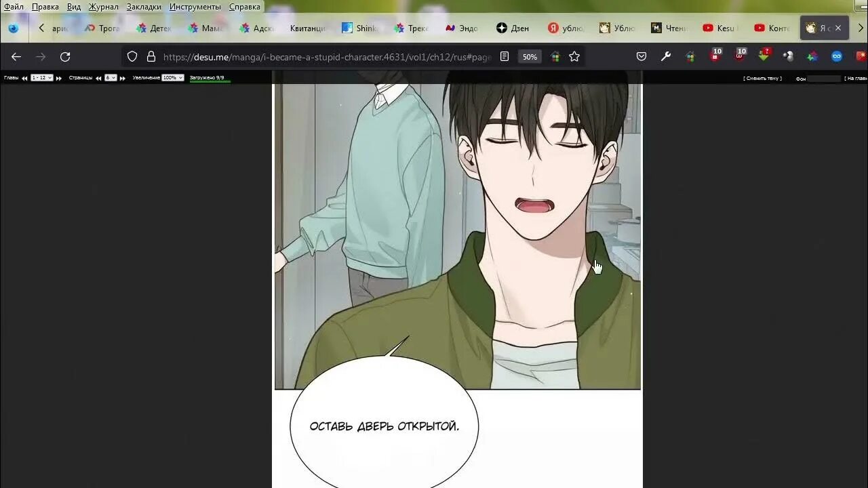Open the page number dropdown showing 6
The width and height of the screenshot is (868, 488).
(111, 78)
